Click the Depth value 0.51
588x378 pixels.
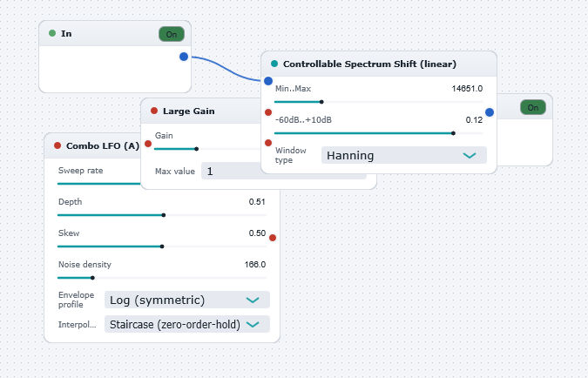257,202
